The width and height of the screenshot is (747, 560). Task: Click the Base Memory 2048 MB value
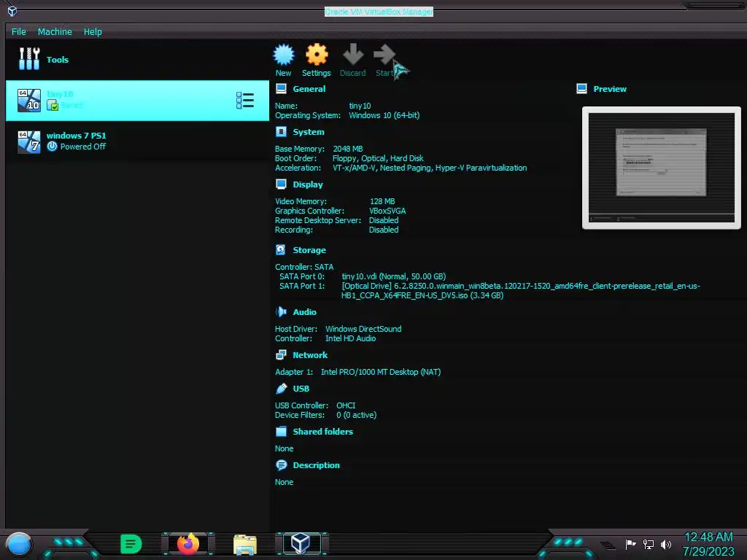tap(348, 149)
